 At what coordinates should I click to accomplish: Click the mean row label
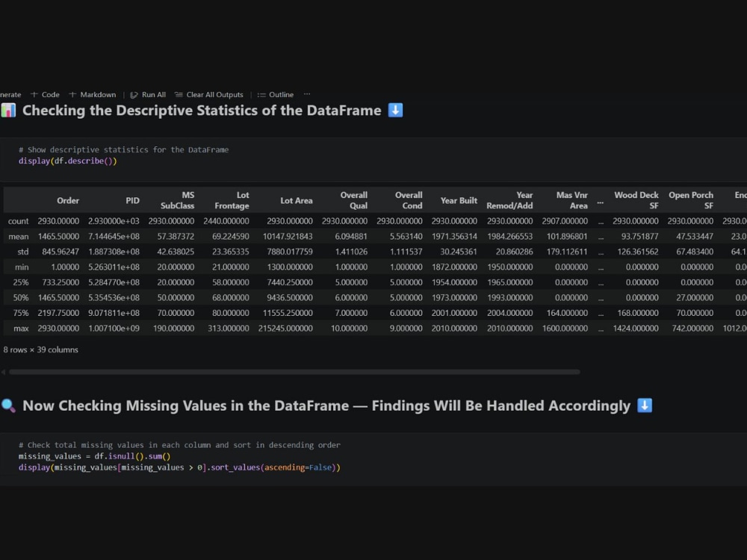coord(19,236)
